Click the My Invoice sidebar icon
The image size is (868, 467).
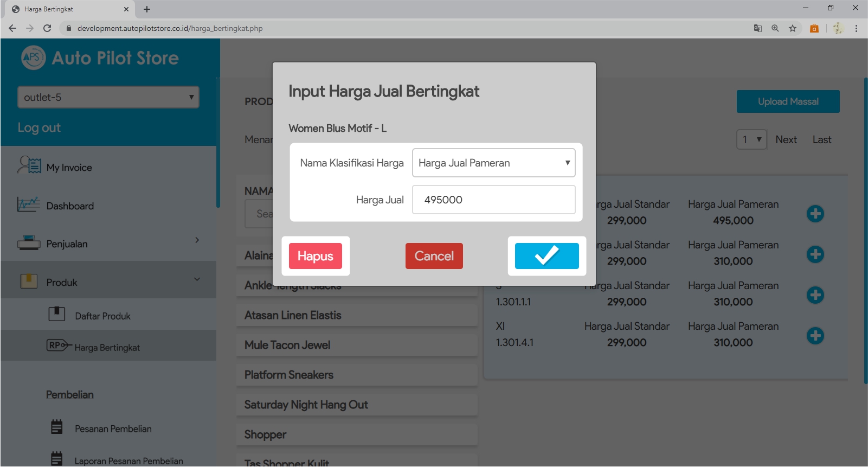click(x=29, y=165)
